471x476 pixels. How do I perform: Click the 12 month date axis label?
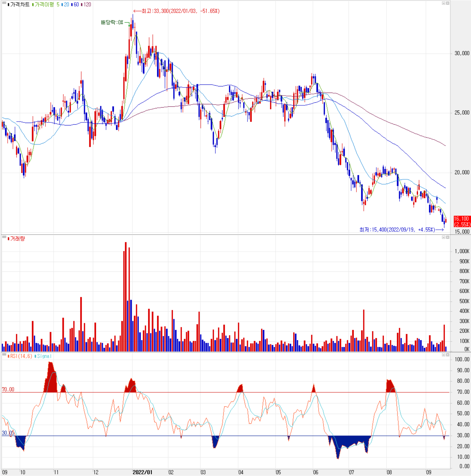96,472
